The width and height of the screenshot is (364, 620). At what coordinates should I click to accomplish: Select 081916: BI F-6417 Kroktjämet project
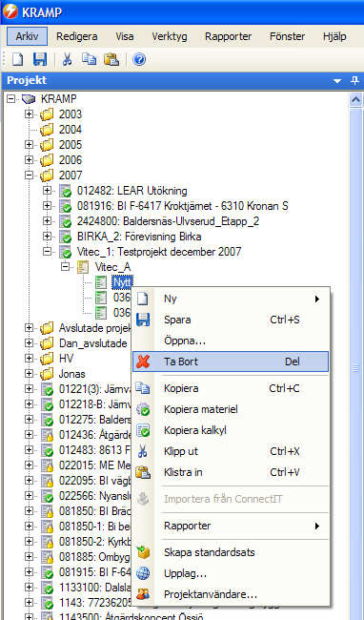click(182, 206)
